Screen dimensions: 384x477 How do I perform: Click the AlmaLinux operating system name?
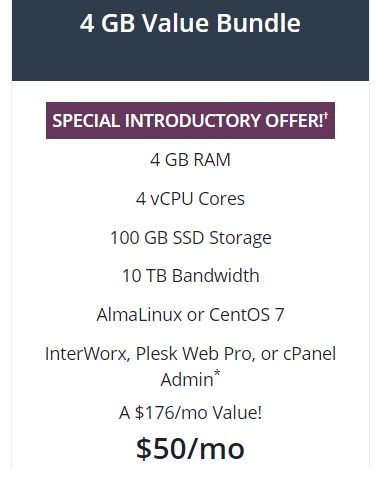pos(139,315)
